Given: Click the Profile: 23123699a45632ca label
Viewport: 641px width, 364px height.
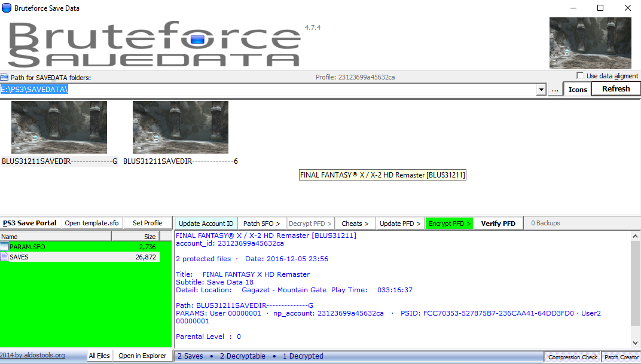Looking at the screenshot, I should tap(355, 77).
